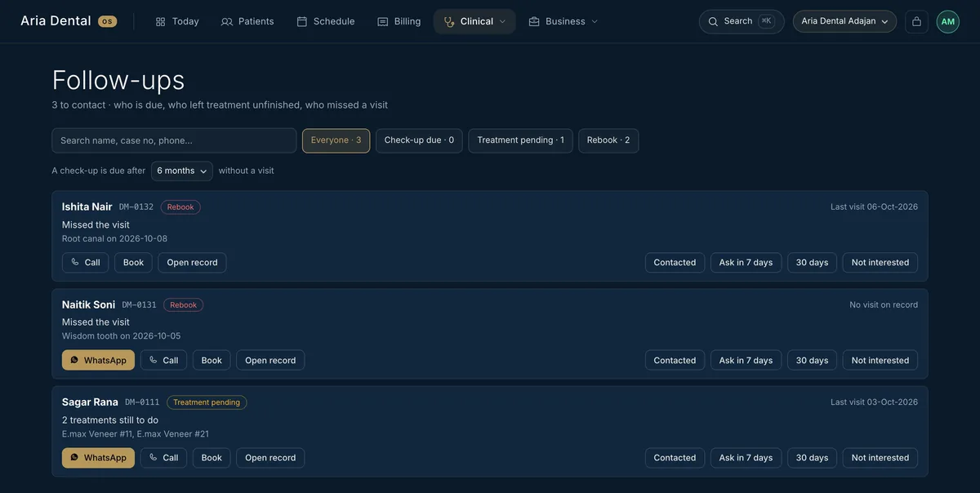The width and height of the screenshot is (980, 493).
Task: Filter by Treatment pending
Action: (520, 140)
